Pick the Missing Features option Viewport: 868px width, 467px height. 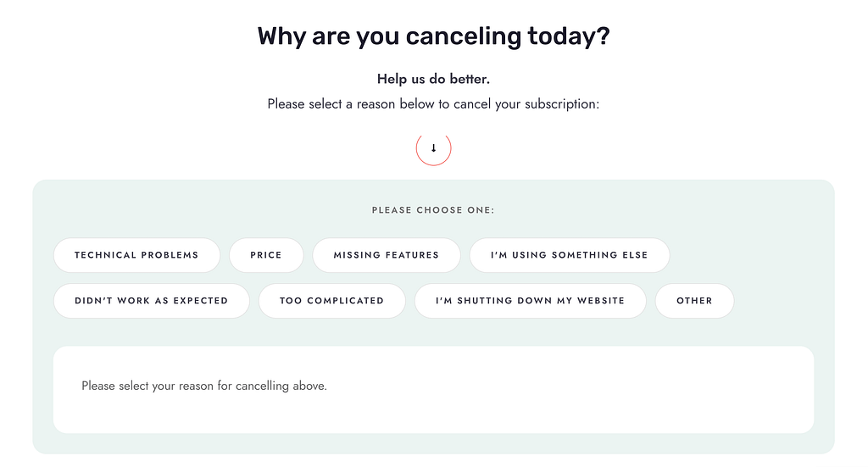387,255
